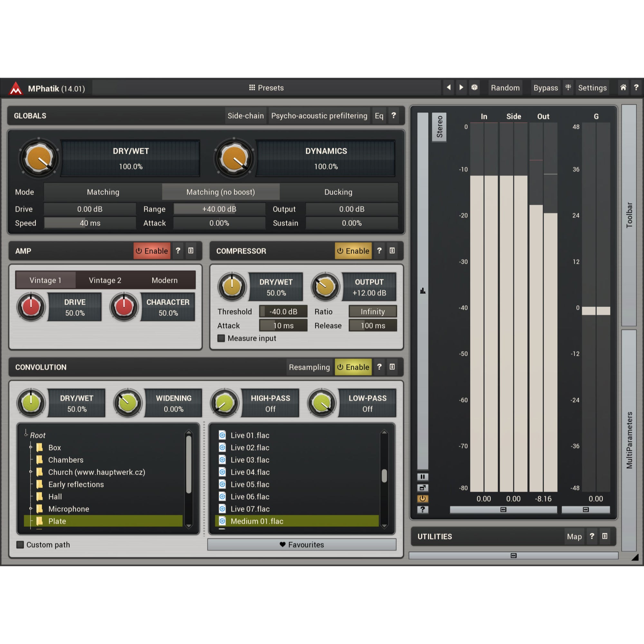Image resolution: width=644 pixels, height=644 pixels.
Task: Expand the vertical Toolbar panel
Action: pyautogui.click(x=629, y=215)
